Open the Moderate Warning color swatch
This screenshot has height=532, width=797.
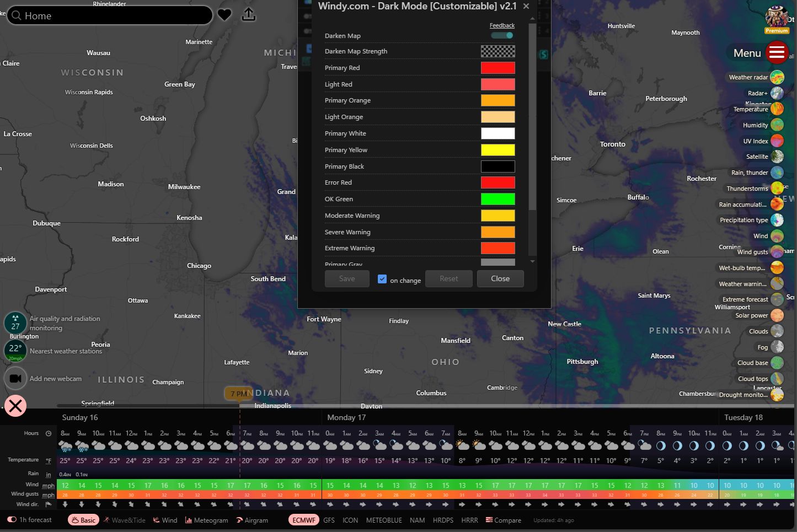pos(498,216)
